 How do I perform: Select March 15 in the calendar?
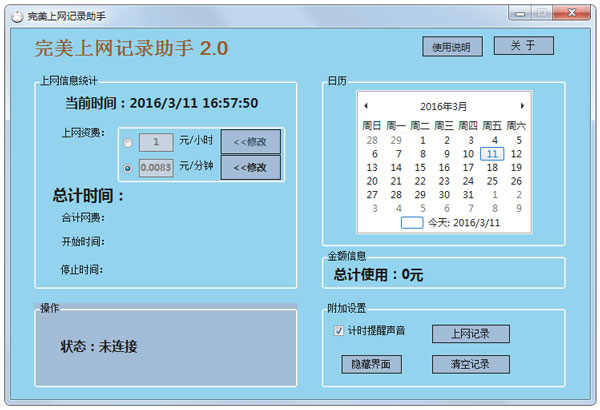[420, 168]
